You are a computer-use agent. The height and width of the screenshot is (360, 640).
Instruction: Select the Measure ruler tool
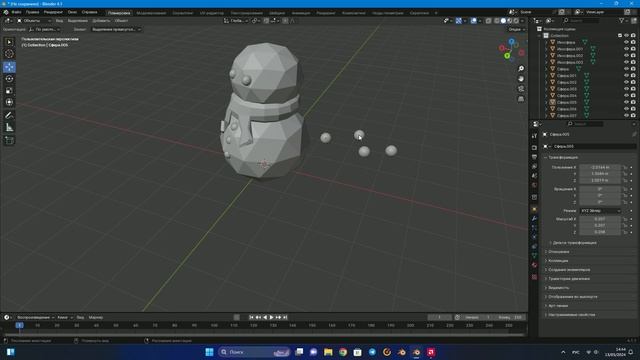[9, 128]
